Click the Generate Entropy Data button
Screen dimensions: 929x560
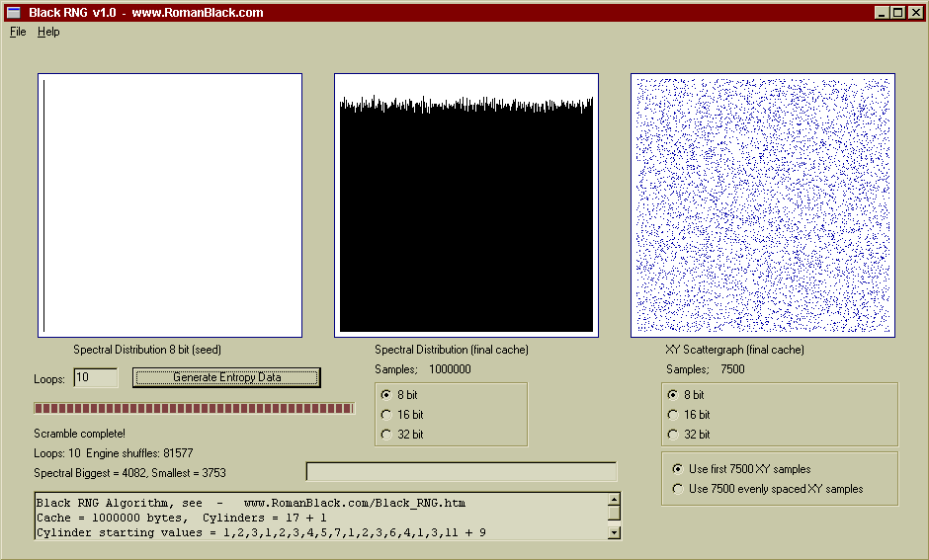click(226, 377)
